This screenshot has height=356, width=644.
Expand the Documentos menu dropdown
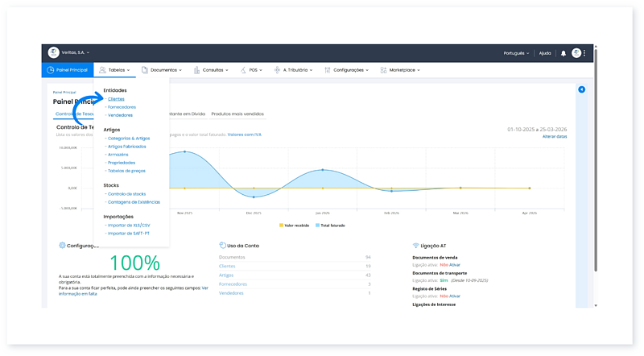[x=166, y=70]
